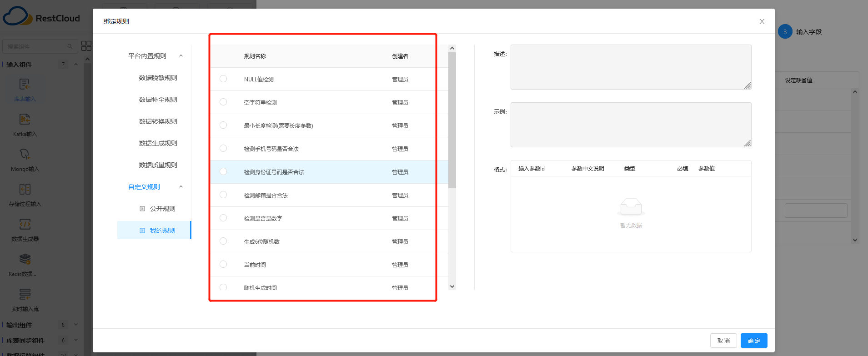Click the 参数中文说明 column header
Screen dimensions: 868x356
click(587, 169)
